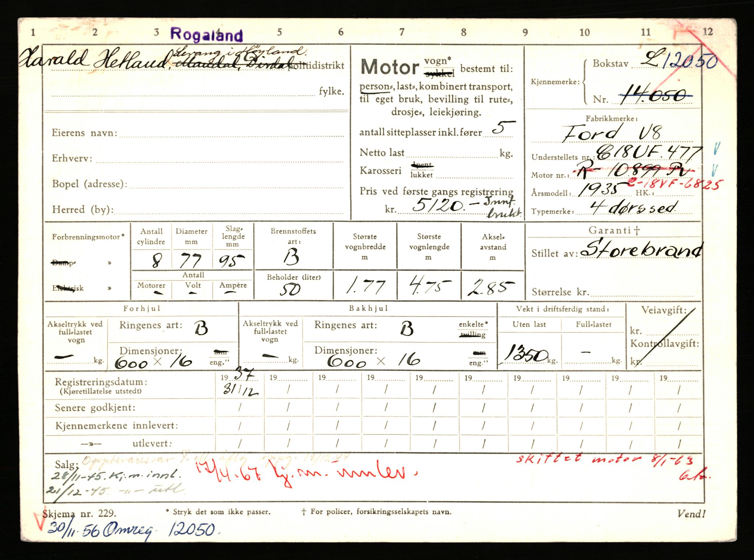
Task: Click the Senere godkjent row label
Action: tap(95, 408)
